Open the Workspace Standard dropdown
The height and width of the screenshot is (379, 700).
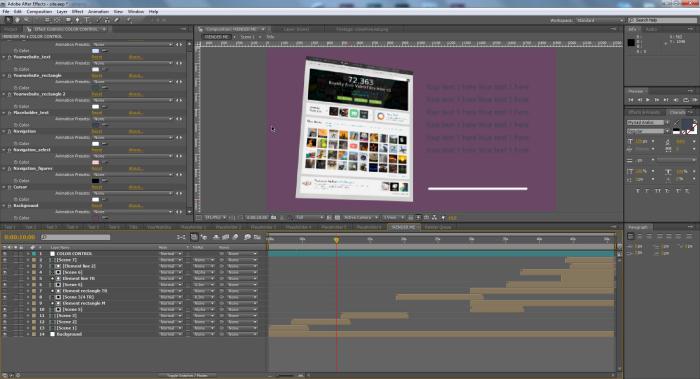pos(600,21)
